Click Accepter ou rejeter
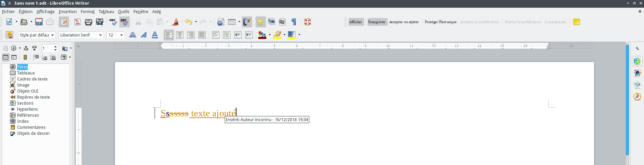 [404, 22]
